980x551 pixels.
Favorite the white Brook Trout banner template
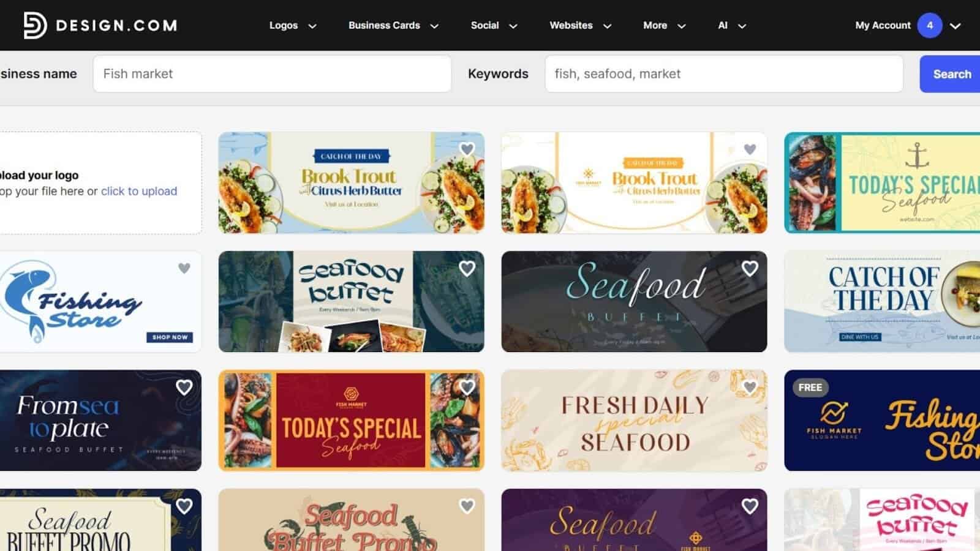pyautogui.click(x=750, y=149)
